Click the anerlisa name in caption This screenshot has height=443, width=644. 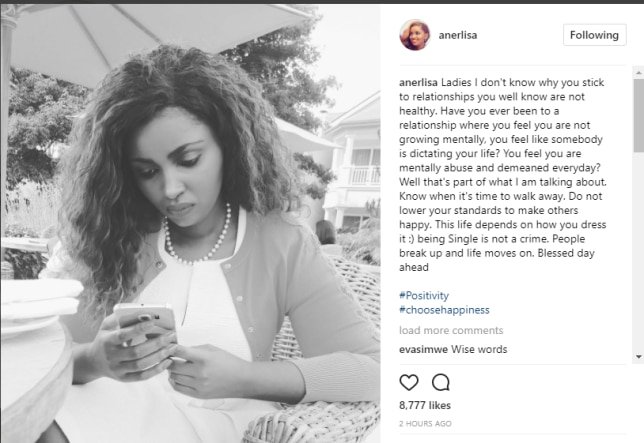pyautogui.click(x=418, y=83)
